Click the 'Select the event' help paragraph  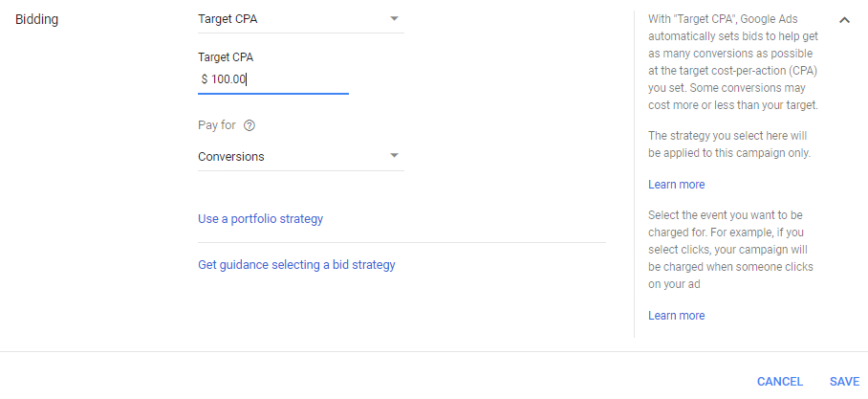pyautogui.click(x=730, y=250)
